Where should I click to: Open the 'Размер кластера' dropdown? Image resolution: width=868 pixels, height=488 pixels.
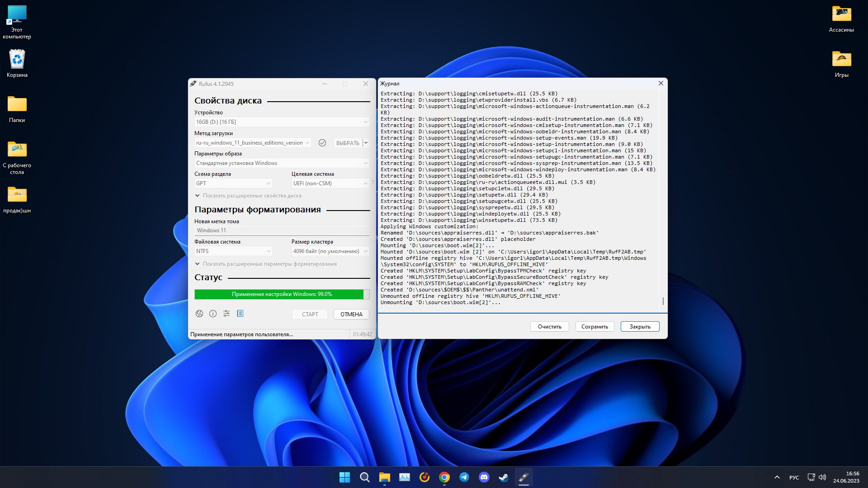[x=330, y=251]
